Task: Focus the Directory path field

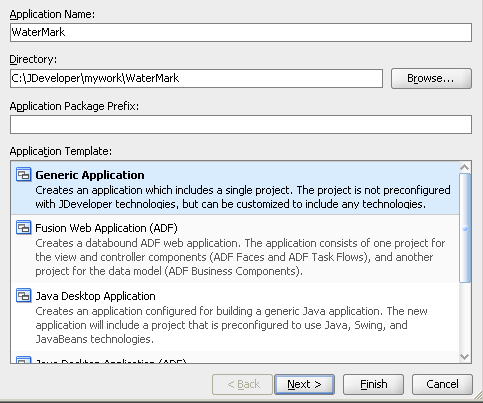Action: 196,78
